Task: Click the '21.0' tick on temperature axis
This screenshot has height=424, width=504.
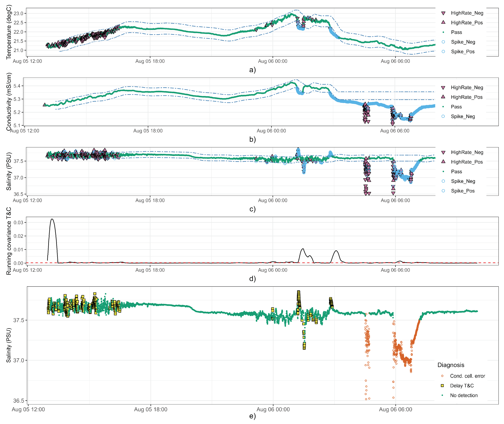Action: [18, 50]
